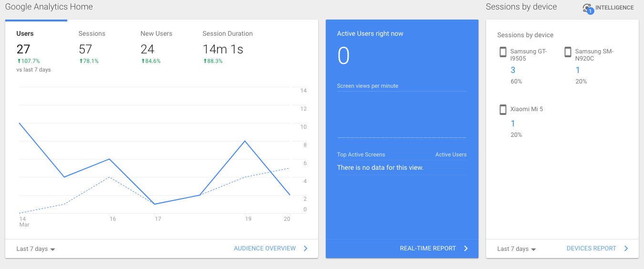Click 'Active Users right now' label
The height and width of the screenshot is (269, 644).
coord(370,34)
